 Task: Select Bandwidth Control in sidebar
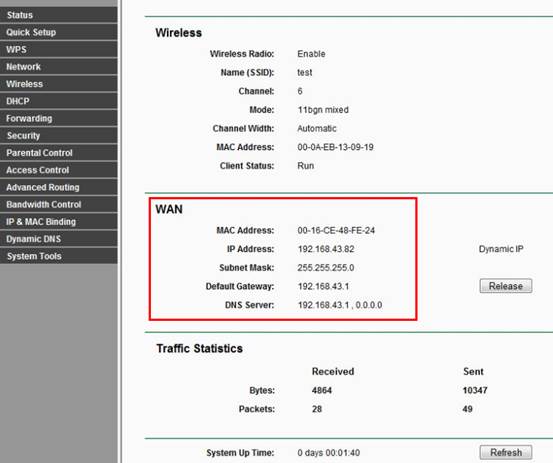pyautogui.click(x=59, y=205)
